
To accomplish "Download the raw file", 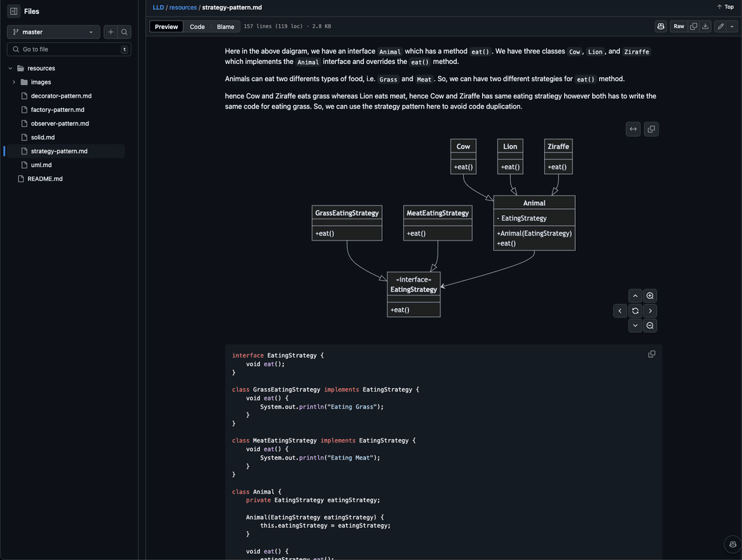I will coord(705,26).
